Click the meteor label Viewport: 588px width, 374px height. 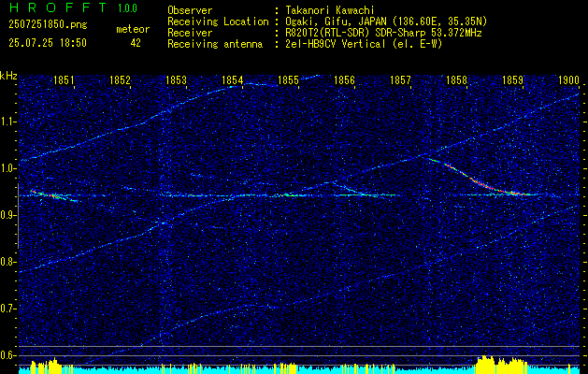pyautogui.click(x=133, y=29)
